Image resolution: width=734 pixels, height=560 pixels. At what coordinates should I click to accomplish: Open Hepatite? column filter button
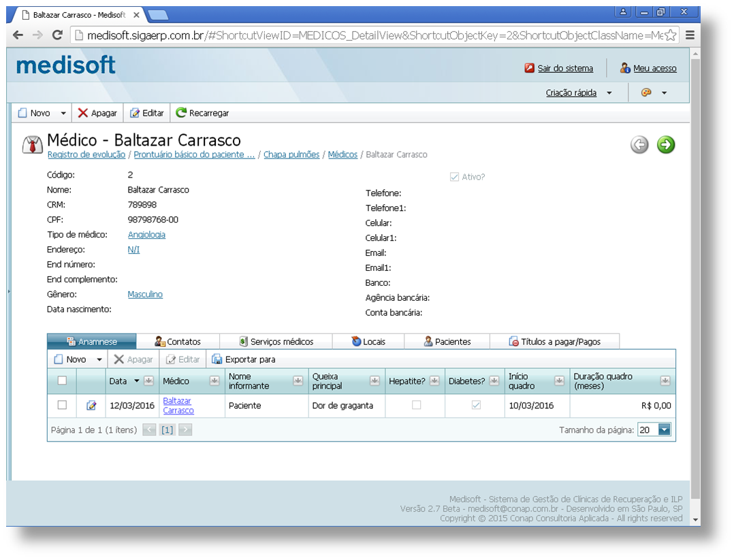[x=434, y=381]
